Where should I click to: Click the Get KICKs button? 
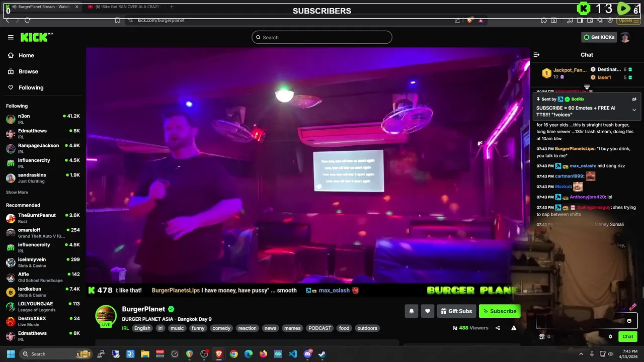(599, 37)
